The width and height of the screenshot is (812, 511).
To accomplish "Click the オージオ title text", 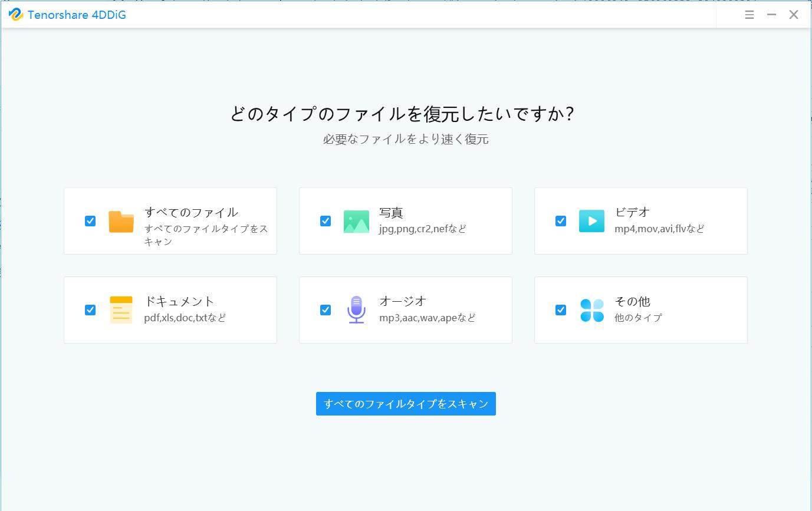I will point(403,301).
